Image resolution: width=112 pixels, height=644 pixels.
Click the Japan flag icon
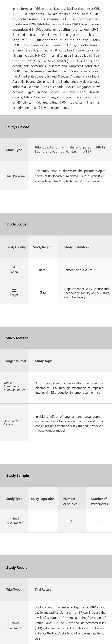[x=14, y=267]
